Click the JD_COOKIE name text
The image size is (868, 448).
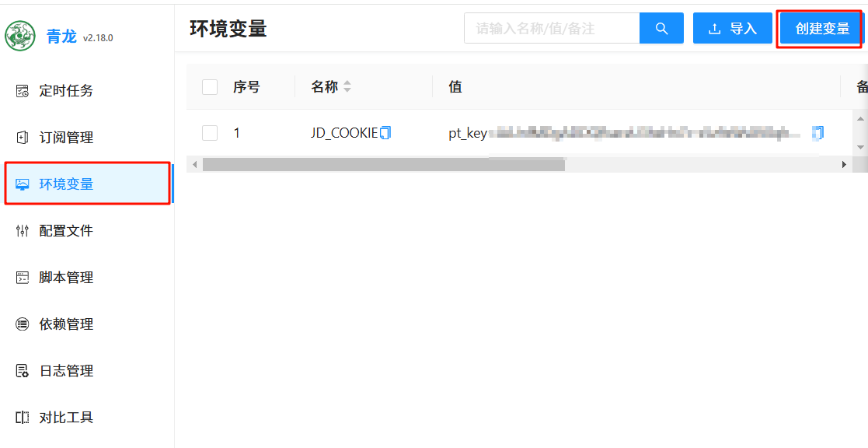pos(343,134)
